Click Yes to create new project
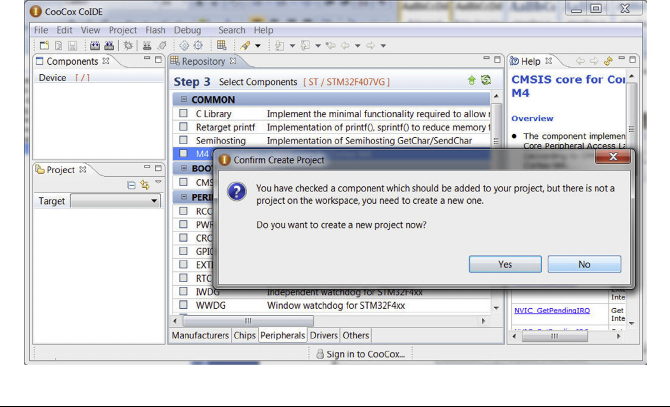The width and height of the screenshot is (670, 407). 505,264
